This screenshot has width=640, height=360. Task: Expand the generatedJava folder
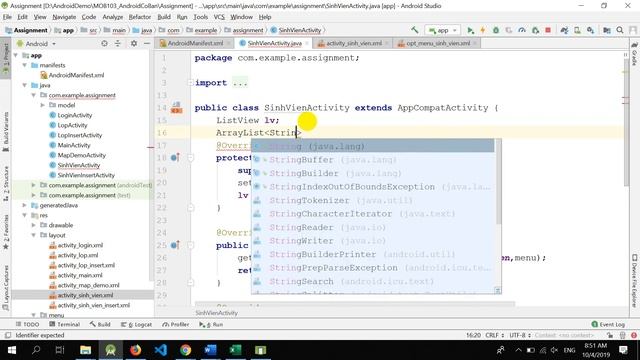click(x=25, y=205)
